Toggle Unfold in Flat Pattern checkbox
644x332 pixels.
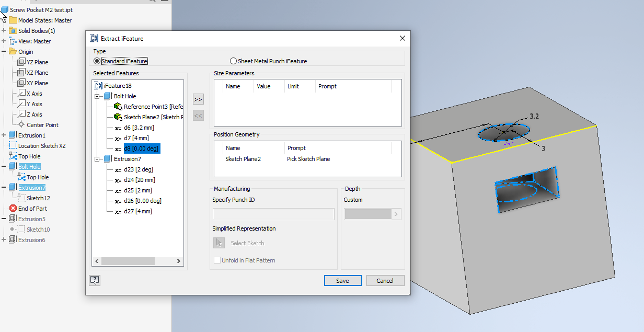217,260
